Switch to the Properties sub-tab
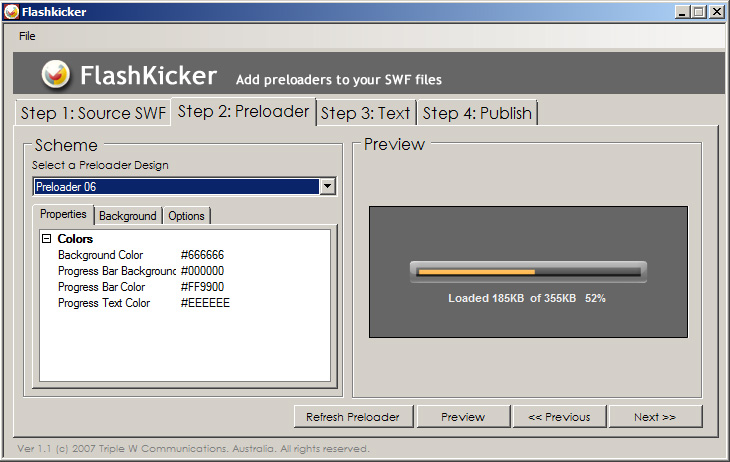Screen dimensions: 730x462 pyautogui.click(x=63, y=214)
